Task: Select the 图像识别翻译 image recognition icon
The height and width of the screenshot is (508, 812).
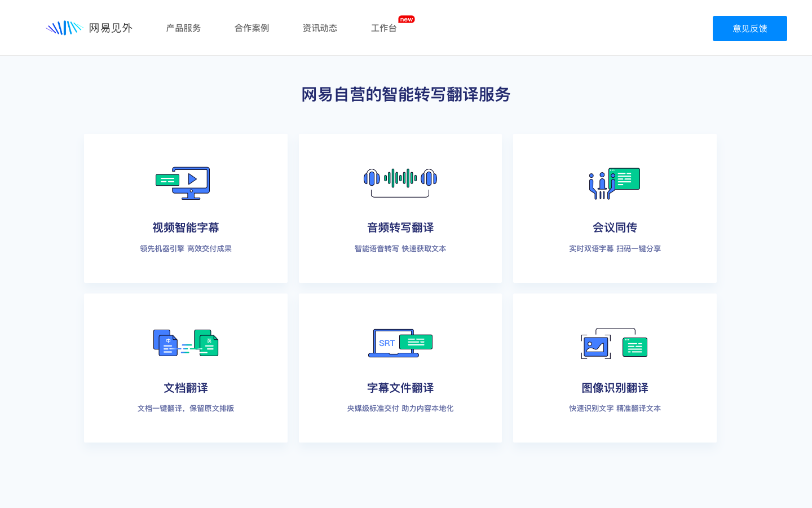Action: [x=615, y=344]
